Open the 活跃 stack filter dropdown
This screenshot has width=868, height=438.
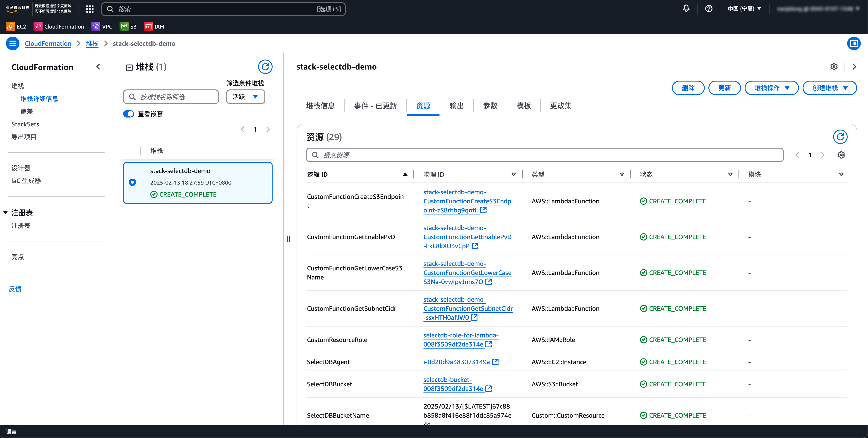[245, 97]
